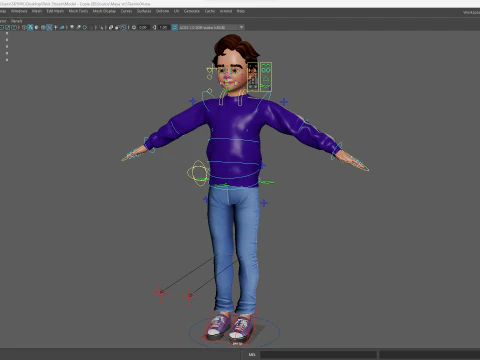Select blue plus control above right shoulder

click(284, 101)
